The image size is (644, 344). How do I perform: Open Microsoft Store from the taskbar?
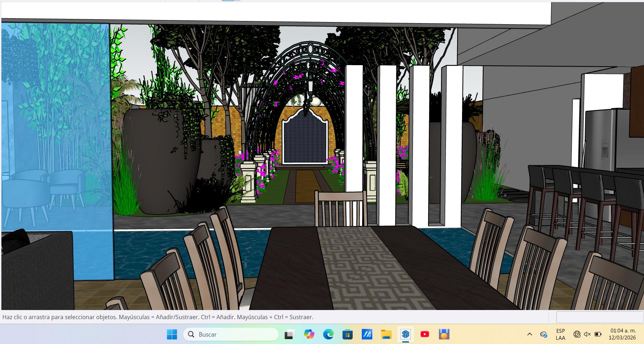coord(347,335)
